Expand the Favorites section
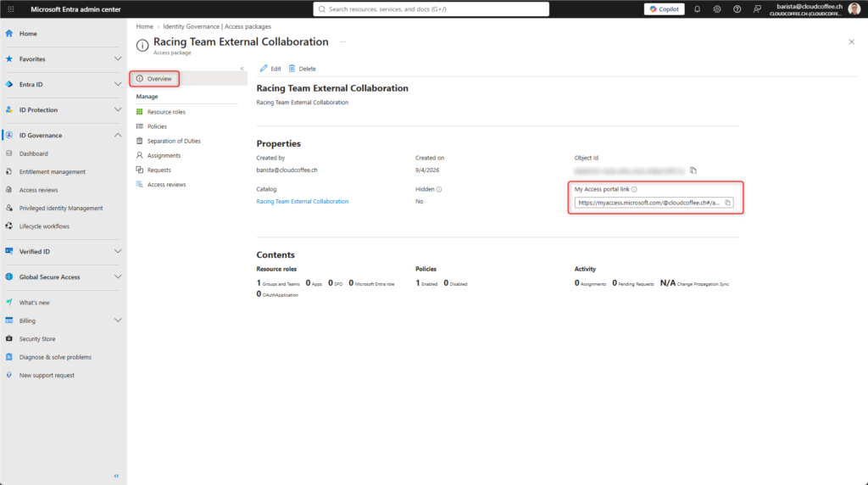 (117, 59)
